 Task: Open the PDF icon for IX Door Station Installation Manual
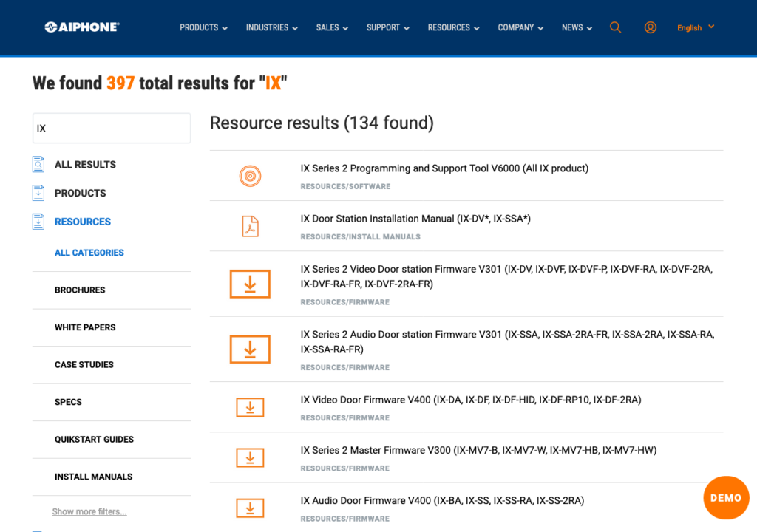click(x=251, y=226)
